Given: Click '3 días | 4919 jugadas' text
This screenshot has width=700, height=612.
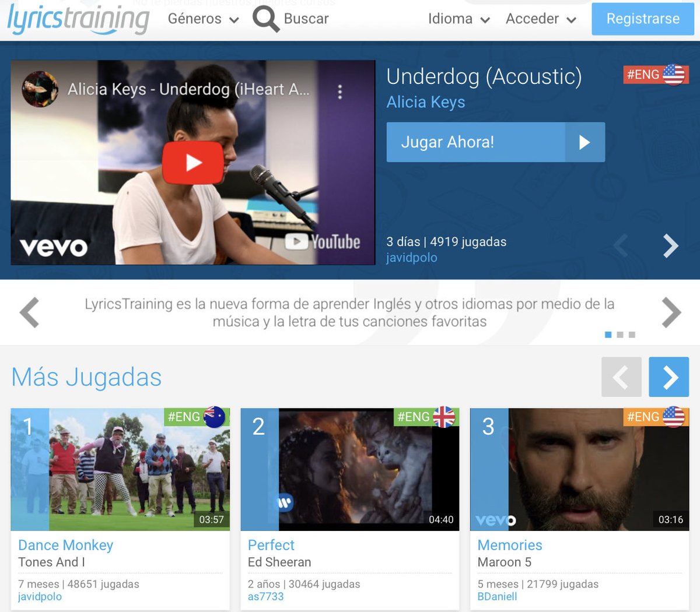Looking at the screenshot, I should point(446,242).
